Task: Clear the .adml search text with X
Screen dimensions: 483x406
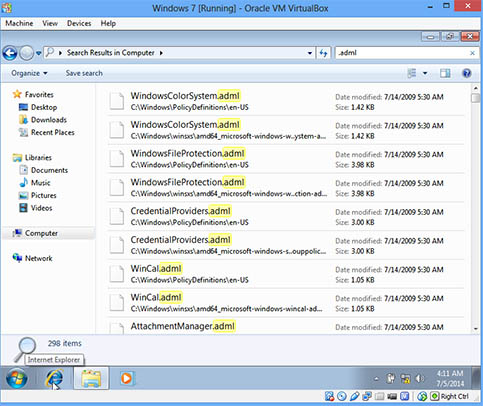Action: tap(472, 53)
